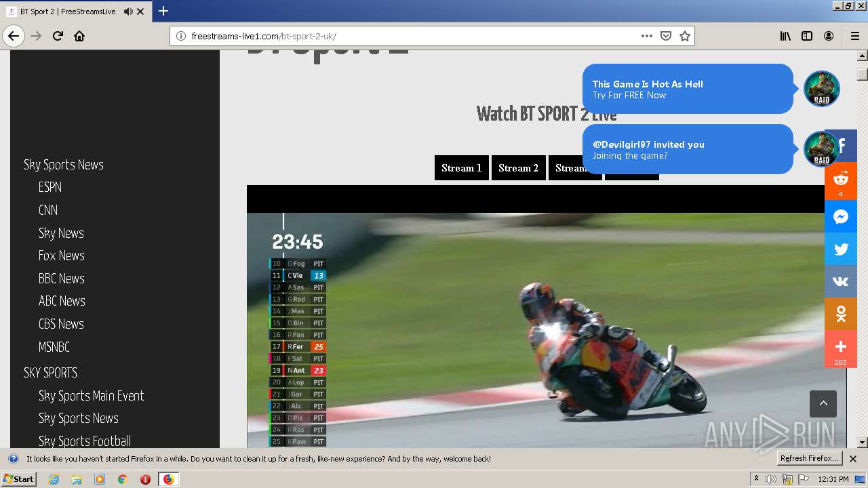Open ESPN channel link
The image size is (868, 488).
pos(50,187)
